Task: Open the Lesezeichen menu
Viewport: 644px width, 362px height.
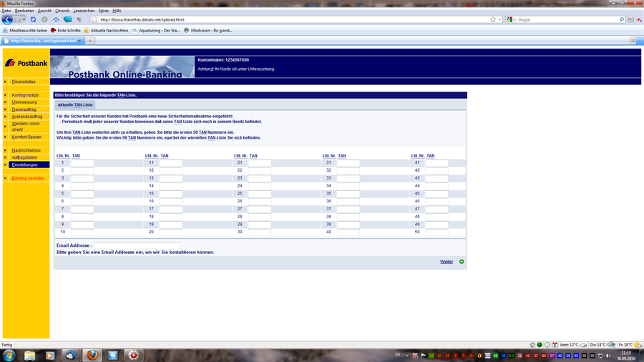Action: coord(84,11)
